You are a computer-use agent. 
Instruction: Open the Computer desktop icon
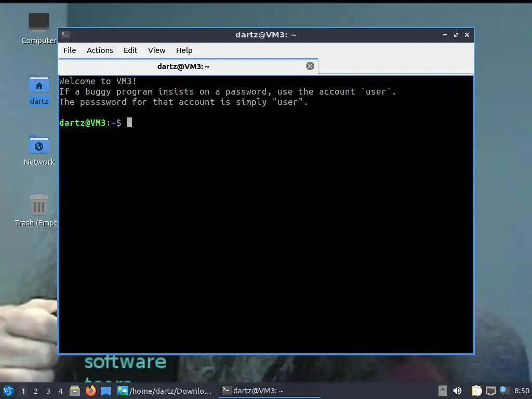(x=38, y=28)
